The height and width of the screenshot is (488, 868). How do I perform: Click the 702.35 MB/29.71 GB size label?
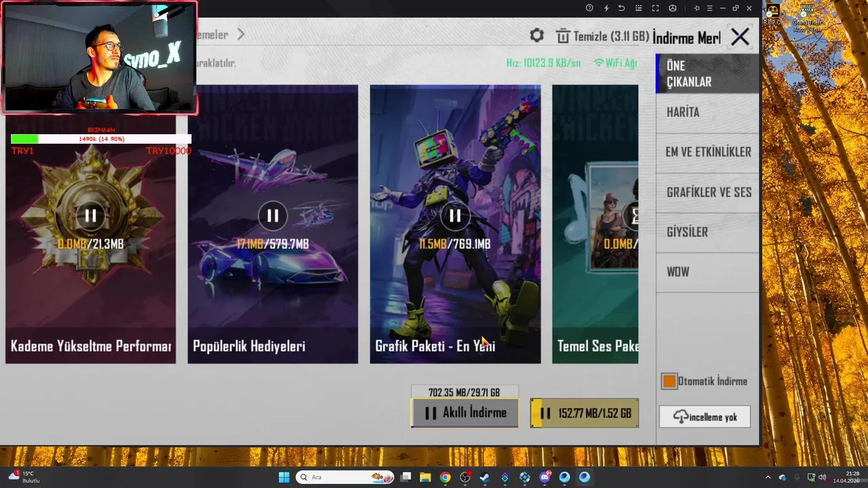click(465, 392)
